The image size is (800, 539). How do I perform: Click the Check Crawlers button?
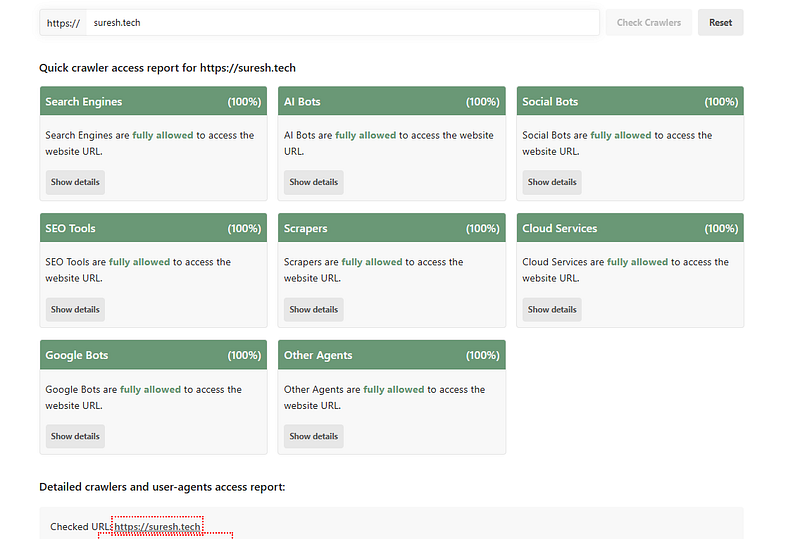point(648,22)
